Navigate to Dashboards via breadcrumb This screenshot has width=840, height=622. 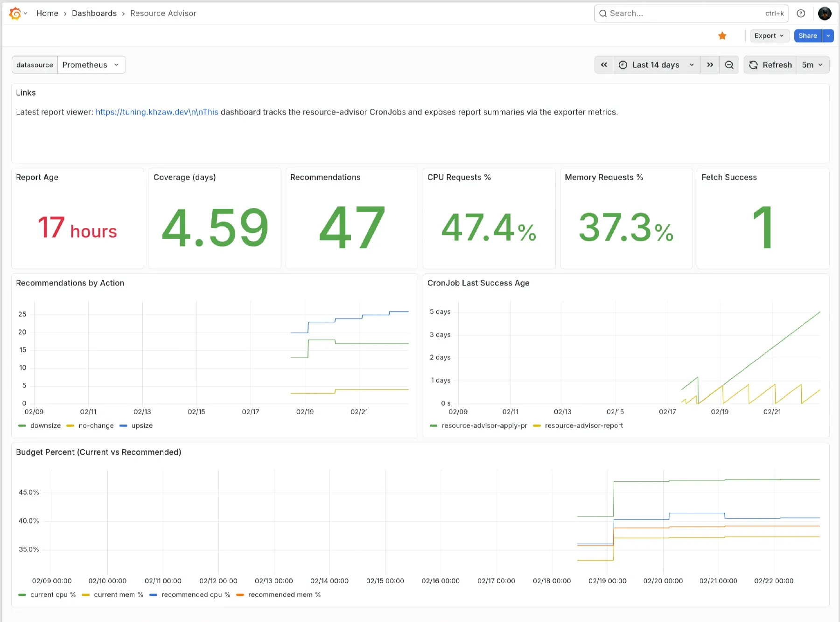pos(94,13)
